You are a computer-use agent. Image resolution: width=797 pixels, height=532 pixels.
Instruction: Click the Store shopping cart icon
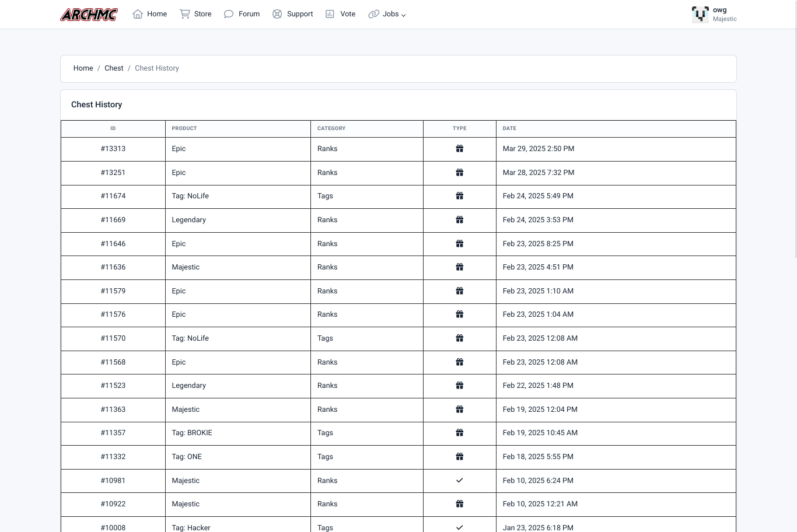tap(185, 14)
